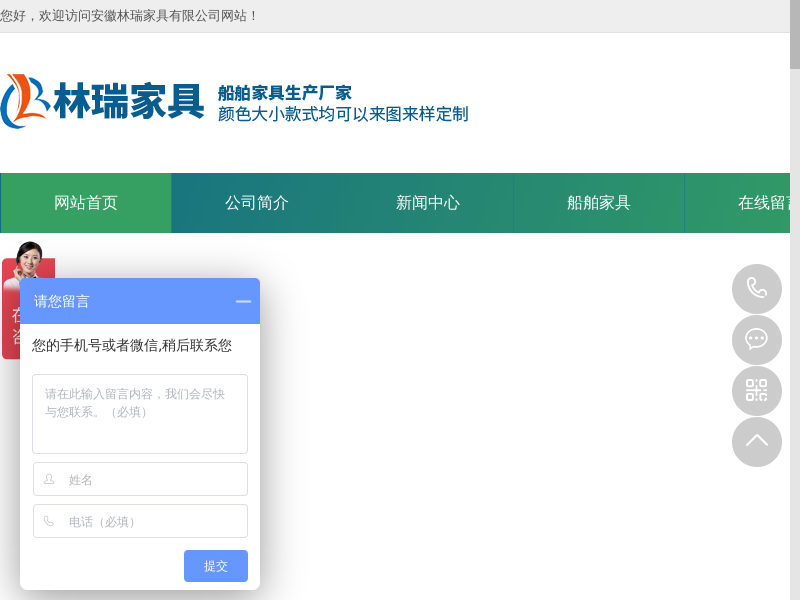This screenshot has height=600, width=800.
Task: Click the page vertical scrollbar thumb
Action: coord(795,34)
